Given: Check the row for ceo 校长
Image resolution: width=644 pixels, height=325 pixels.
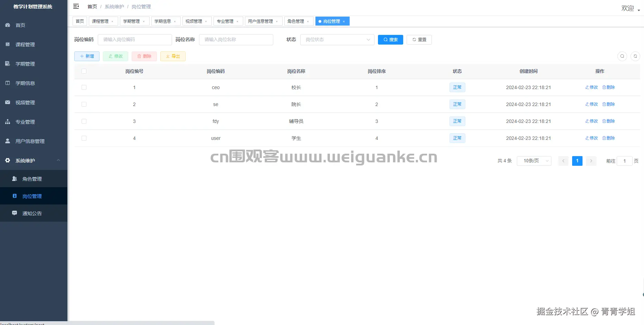Looking at the screenshot, I should pyautogui.click(x=84, y=87).
